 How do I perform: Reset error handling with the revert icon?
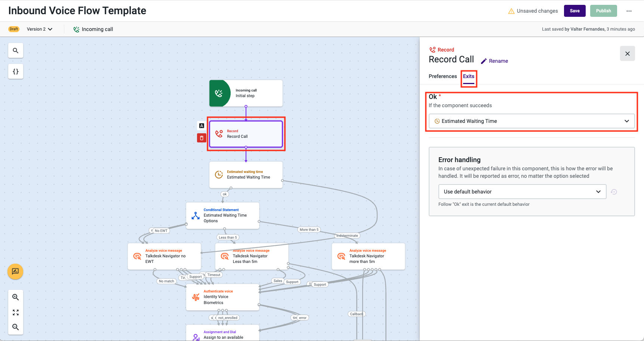click(614, 192)
